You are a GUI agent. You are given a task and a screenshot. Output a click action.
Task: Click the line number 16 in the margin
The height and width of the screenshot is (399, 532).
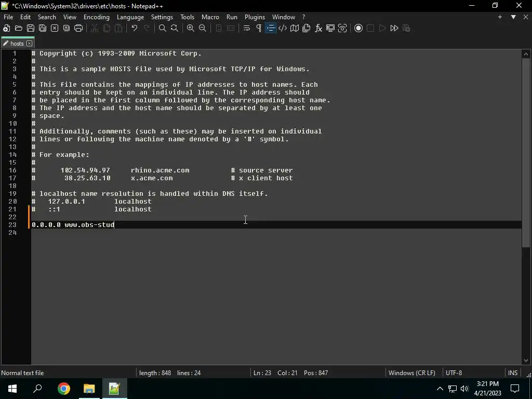pos(12,170)
